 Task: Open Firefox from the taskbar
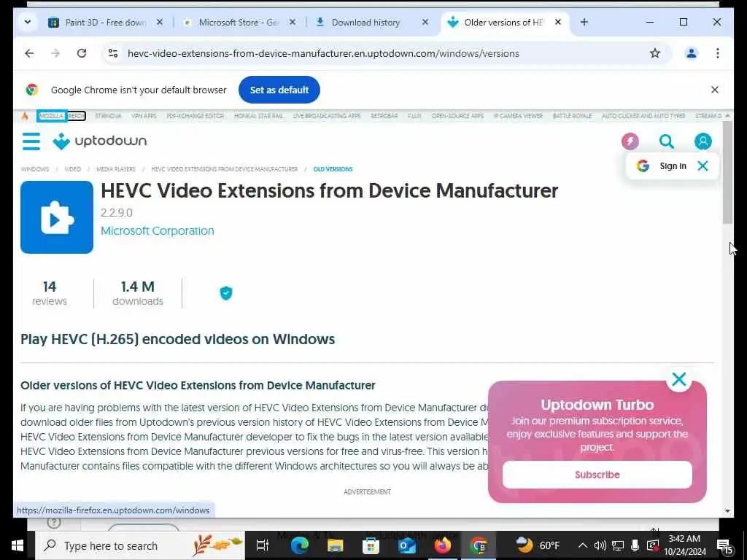pyautogui.click(x=443, y=545)
